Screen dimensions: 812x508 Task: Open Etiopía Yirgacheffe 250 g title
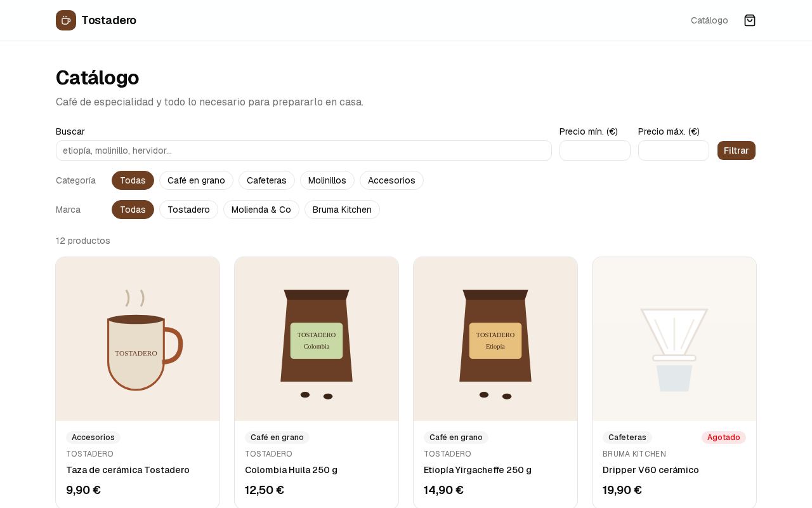[x=478, y=470]
